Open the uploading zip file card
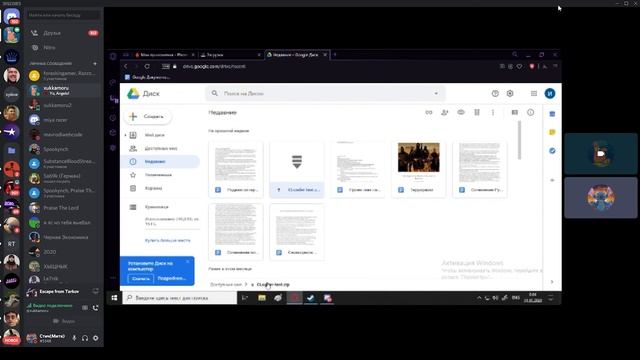The height and width of the screenshot is (360, 640). point(297,169)
